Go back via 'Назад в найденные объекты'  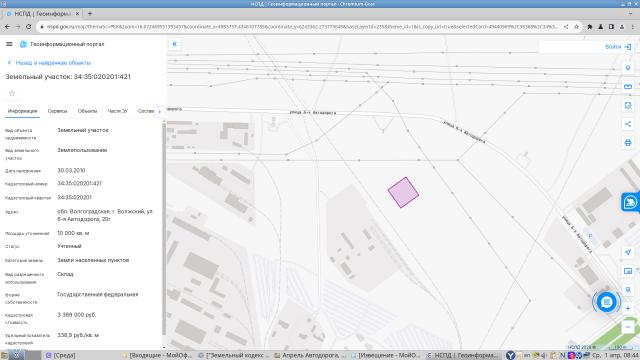[49, 63]
